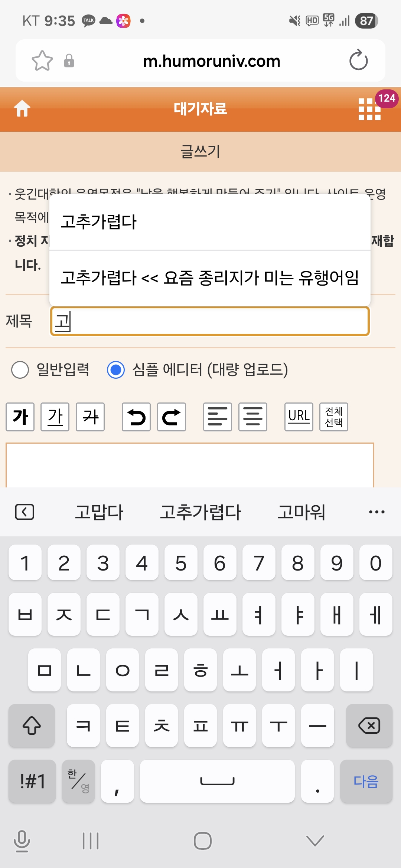Reload the page with refresh icon
The width and height of the screenshot is (401, 868).
click(358, 61)
